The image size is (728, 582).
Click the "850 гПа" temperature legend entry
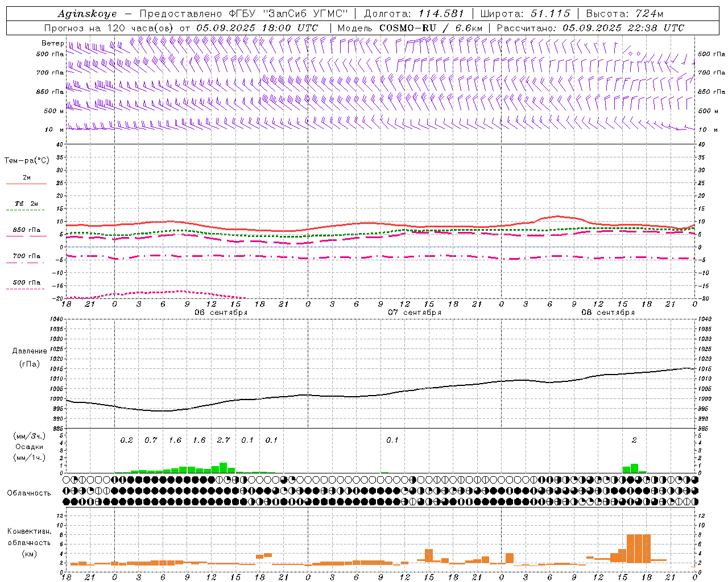click(x=26, y=230)
